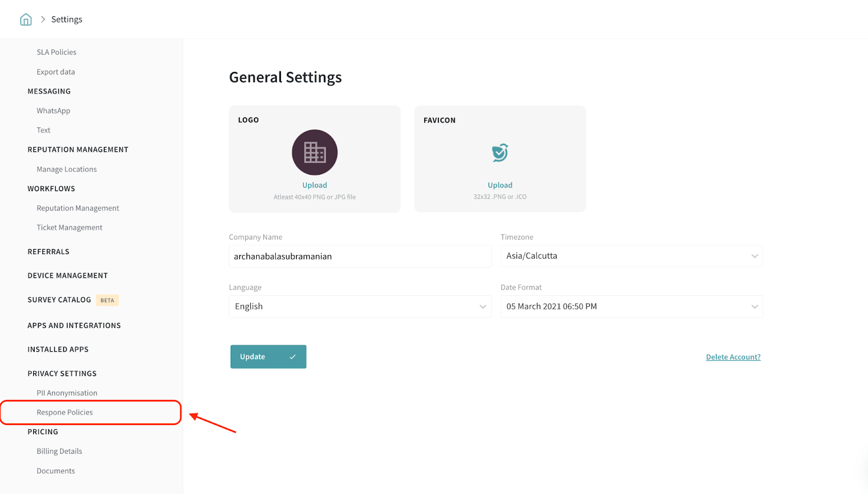The width and height of the screenshot is (868, 495).
Task: Open Ticket Management workflows
Action: [69, 228]
